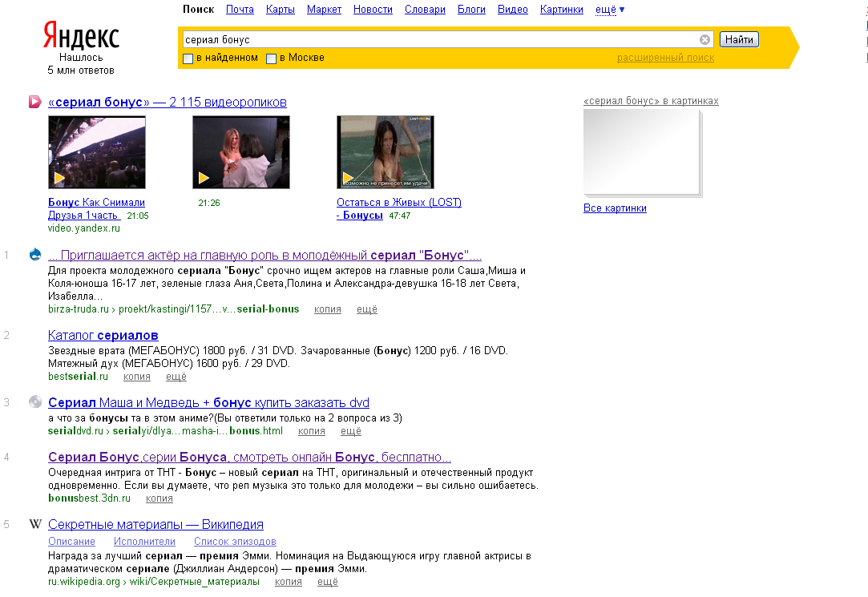Open the "Все картинки" link
The height and width of the screenshot is (597, 868).
615,208
